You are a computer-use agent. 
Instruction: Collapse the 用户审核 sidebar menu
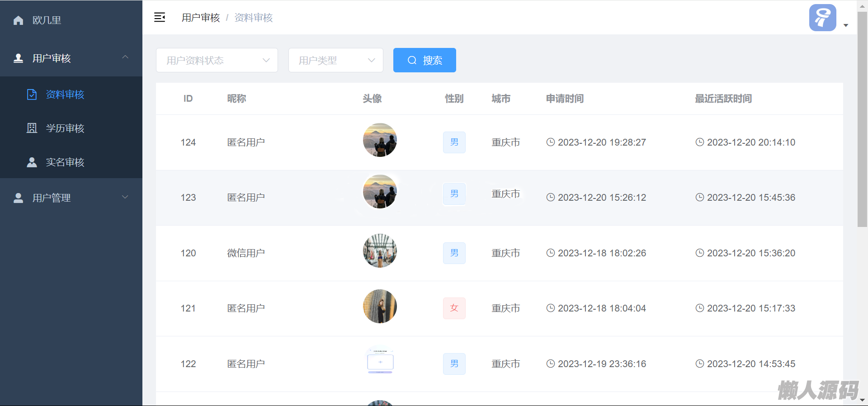125,57
